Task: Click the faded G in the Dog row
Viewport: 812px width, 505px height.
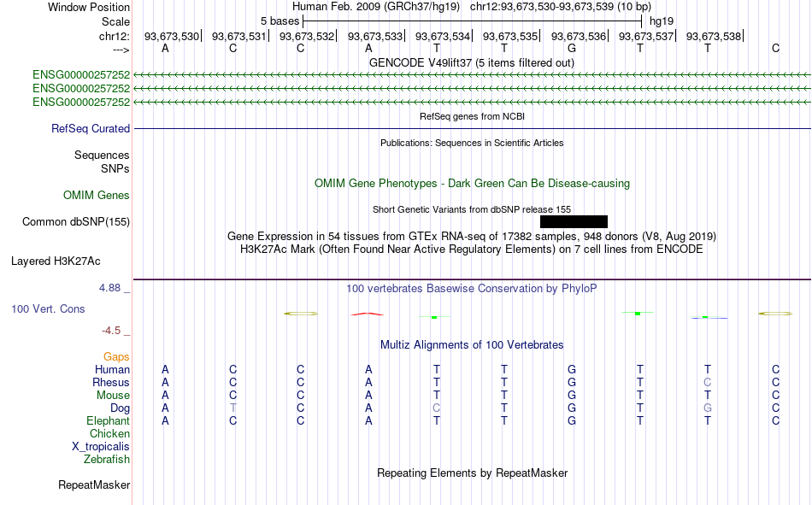Action: point(708,408)
